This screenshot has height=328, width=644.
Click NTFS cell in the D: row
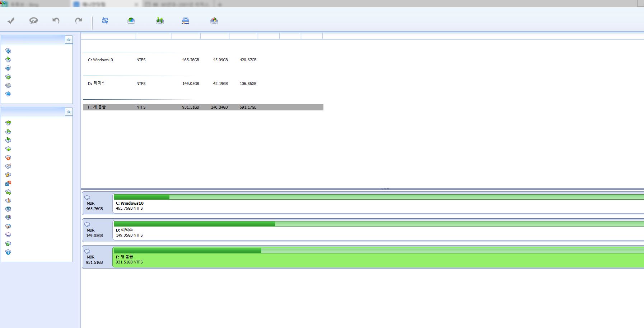(141, 84)
